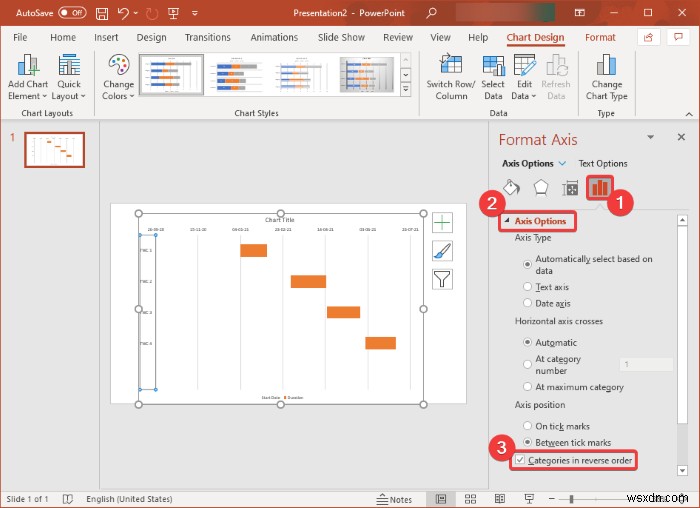Open the Home tab
700x508 pixels.
pos(63,37)
